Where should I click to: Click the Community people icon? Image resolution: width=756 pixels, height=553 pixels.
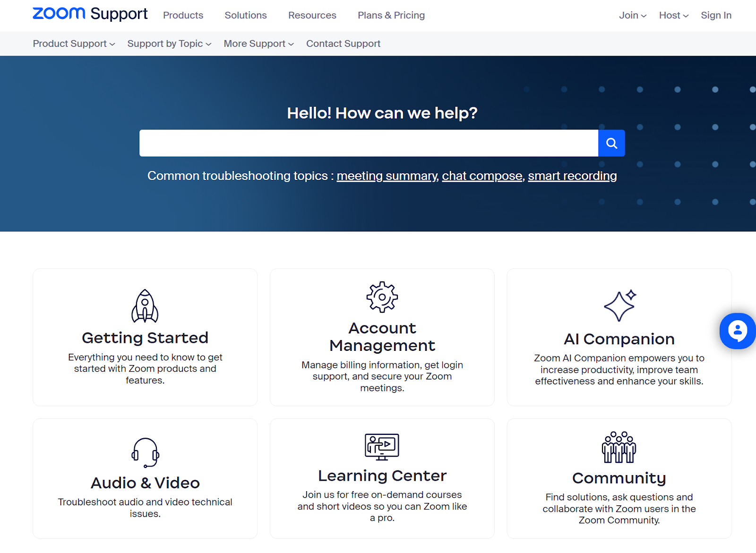pos(619,447)
